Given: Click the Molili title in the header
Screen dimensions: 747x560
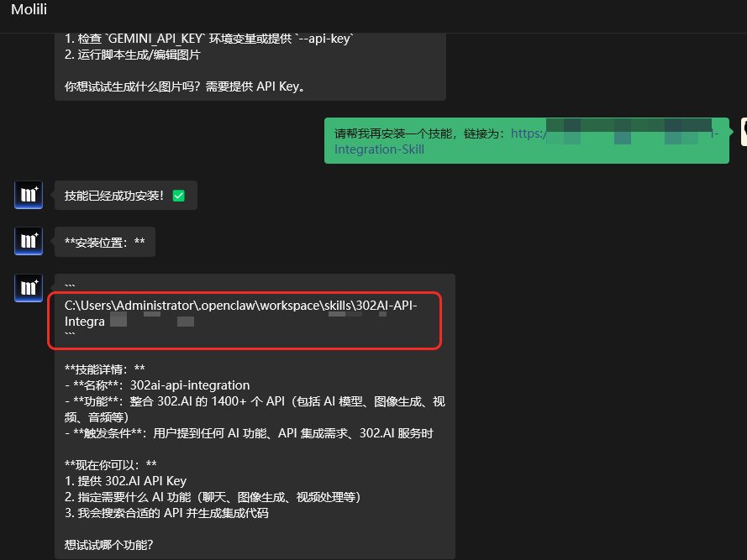Looking at the screenshot, I should [28, 10].
